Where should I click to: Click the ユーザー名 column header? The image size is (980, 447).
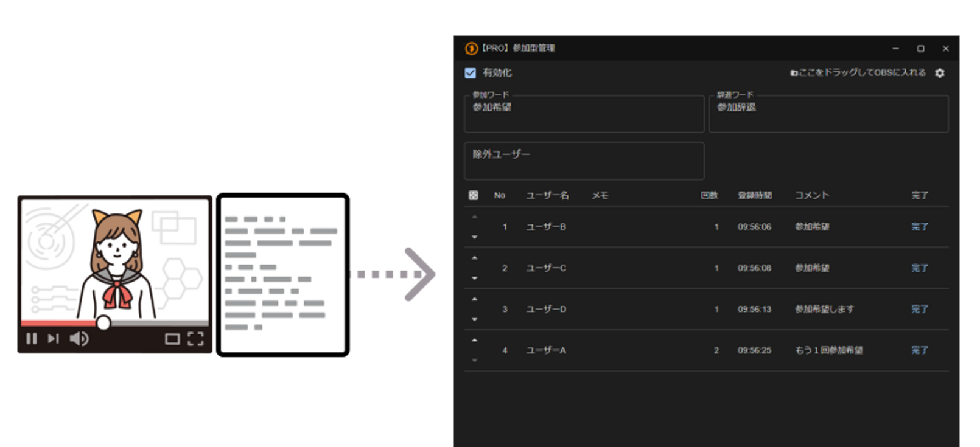click(x=547, y=195)
